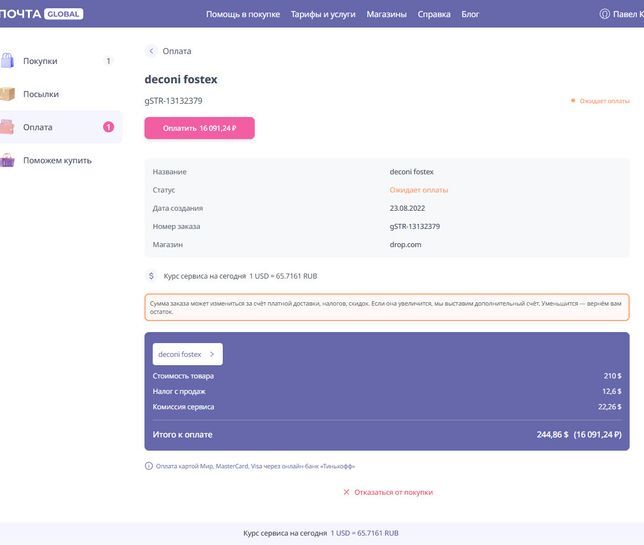Click the user profile icon in header

coord(604,14)
